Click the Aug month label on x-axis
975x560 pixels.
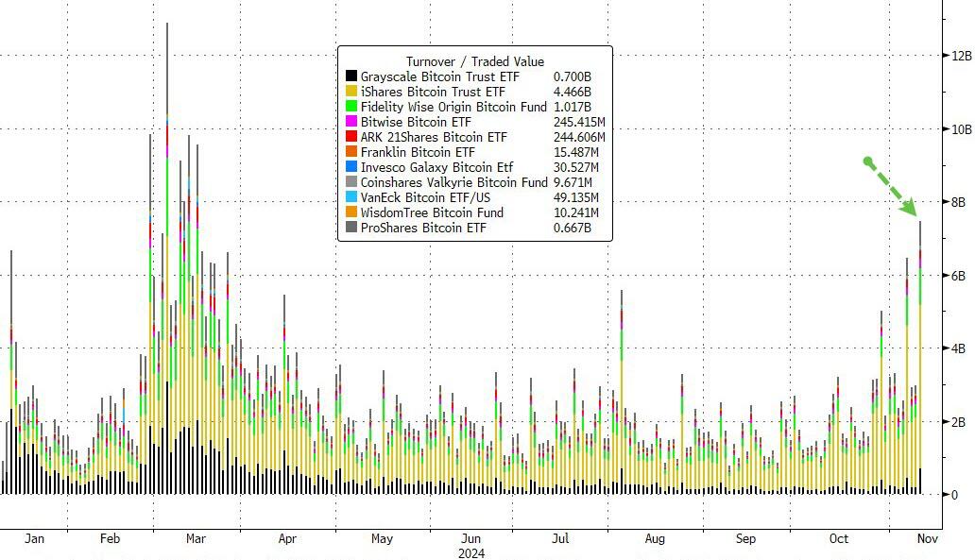pyautogui.click(x=654, y=539)
